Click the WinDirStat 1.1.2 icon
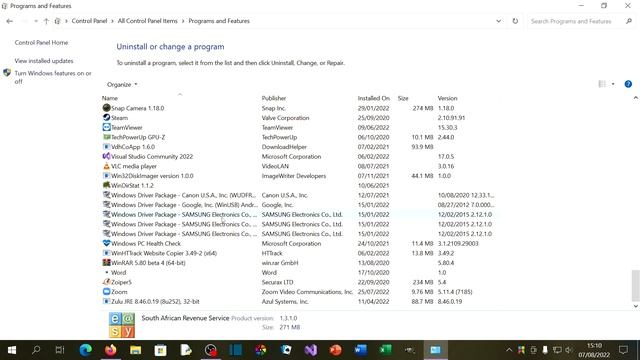Screen dimensions: 640x360 [x=107, y=185]
